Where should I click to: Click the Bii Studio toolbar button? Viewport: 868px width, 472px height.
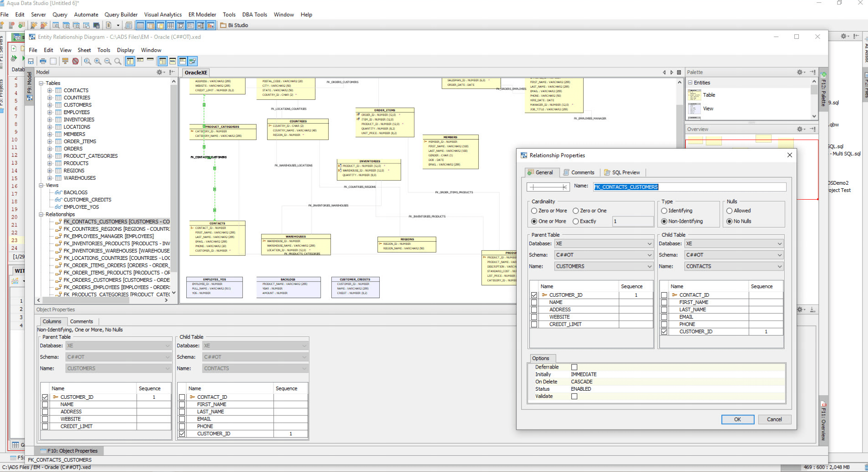point(235,25)
